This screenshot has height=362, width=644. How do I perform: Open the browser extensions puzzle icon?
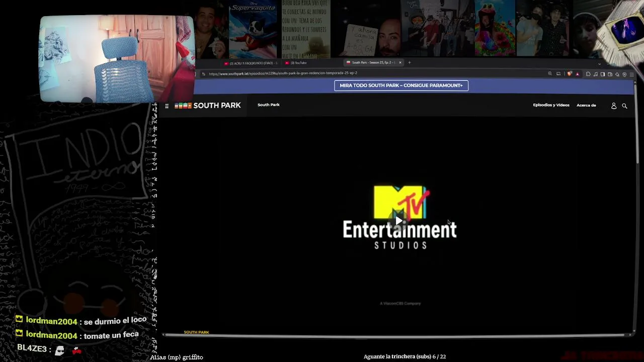588,74
